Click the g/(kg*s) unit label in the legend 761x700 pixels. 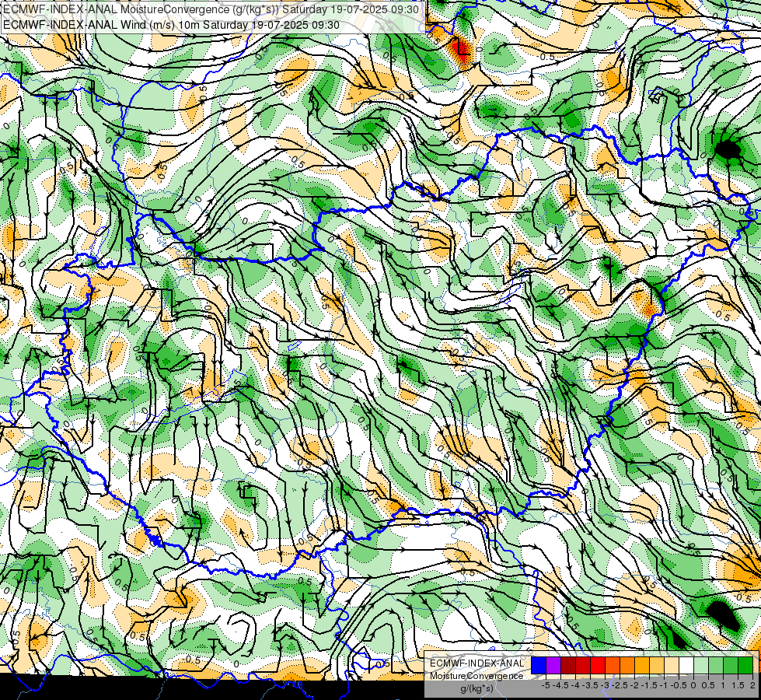pyautogui.click(x=477, y=689)
